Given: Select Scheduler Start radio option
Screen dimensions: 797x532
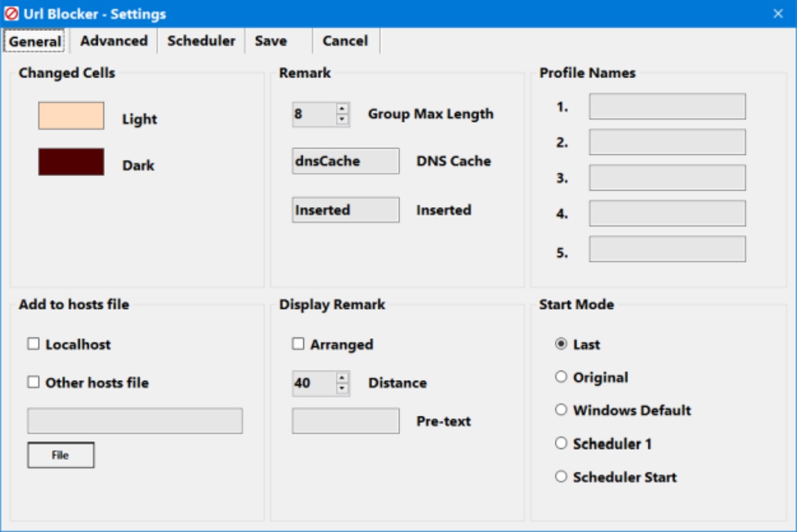Looking at the screenshot, I should (561, 477).
